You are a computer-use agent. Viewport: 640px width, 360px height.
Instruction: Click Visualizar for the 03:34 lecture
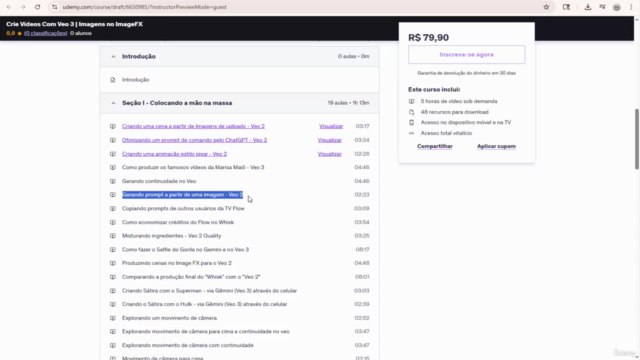click(x=330, y=140)
